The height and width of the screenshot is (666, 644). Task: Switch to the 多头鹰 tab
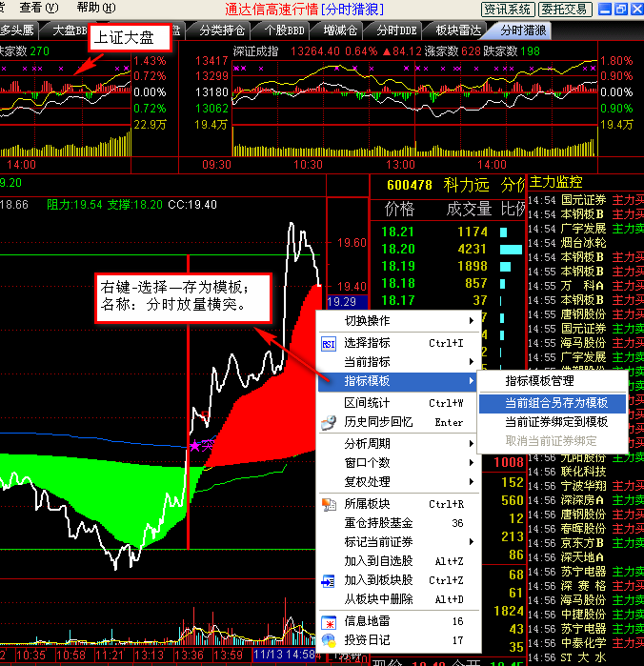point(17,30)
